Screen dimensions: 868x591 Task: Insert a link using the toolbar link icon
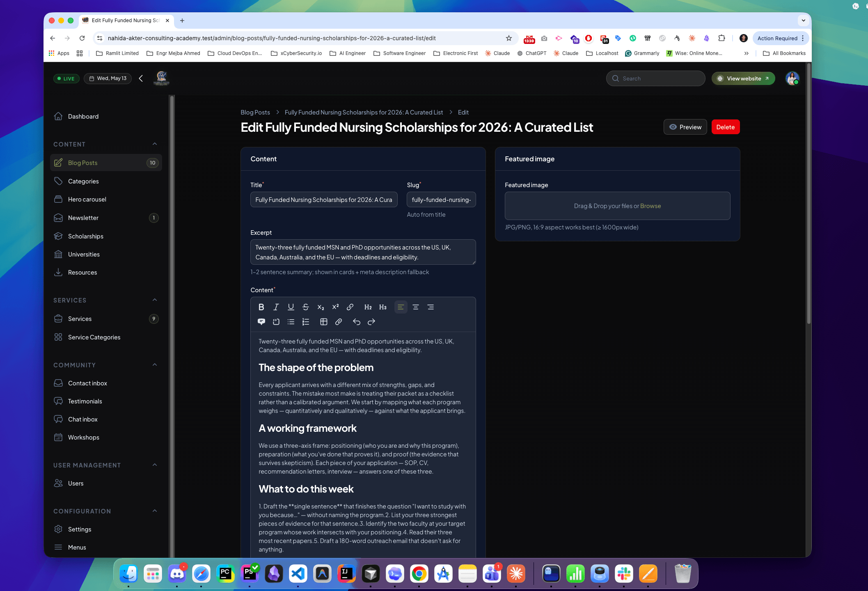350,307
